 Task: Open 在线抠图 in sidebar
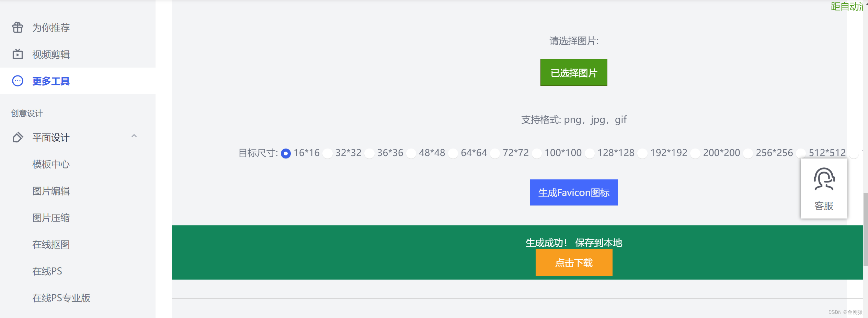point(51,245)
